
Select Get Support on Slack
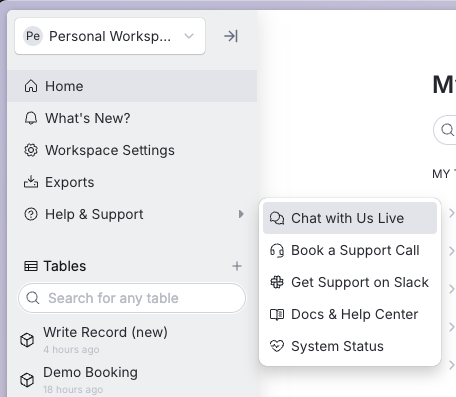(x=350, y=282)
